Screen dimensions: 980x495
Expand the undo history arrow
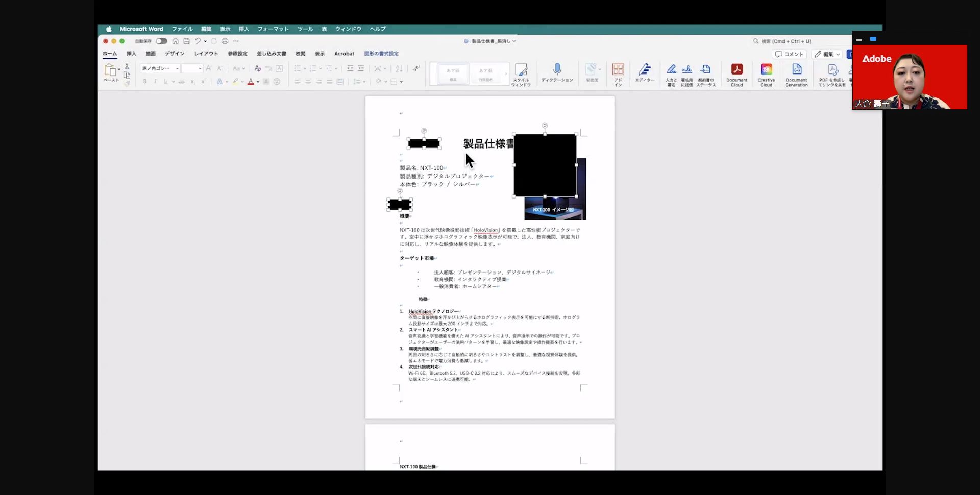(x=205, y=41)
